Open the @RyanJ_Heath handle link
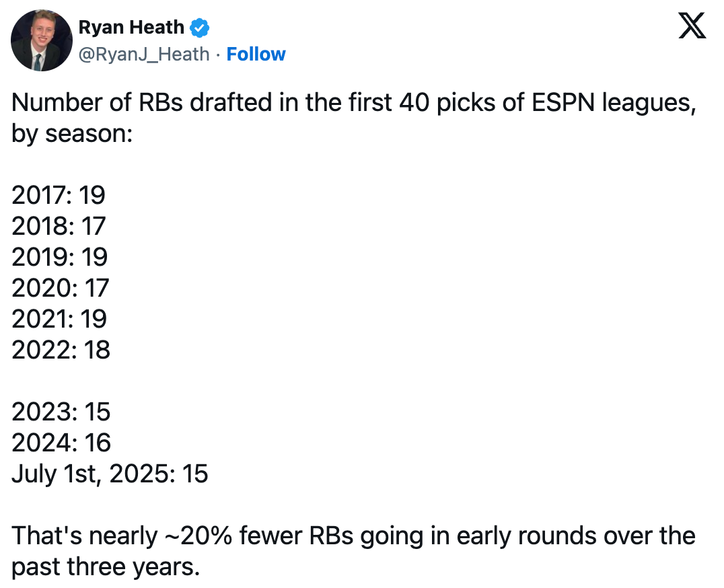This screenshot has height=588, width=724. [x=144, y=54]
